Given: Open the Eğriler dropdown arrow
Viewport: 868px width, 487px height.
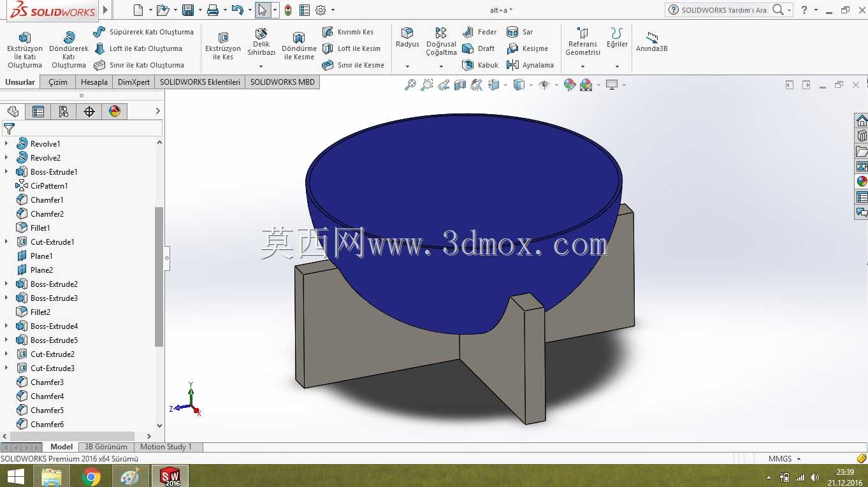Looking at the screenshot, I should pyautogui.click(x=617, y=66).
